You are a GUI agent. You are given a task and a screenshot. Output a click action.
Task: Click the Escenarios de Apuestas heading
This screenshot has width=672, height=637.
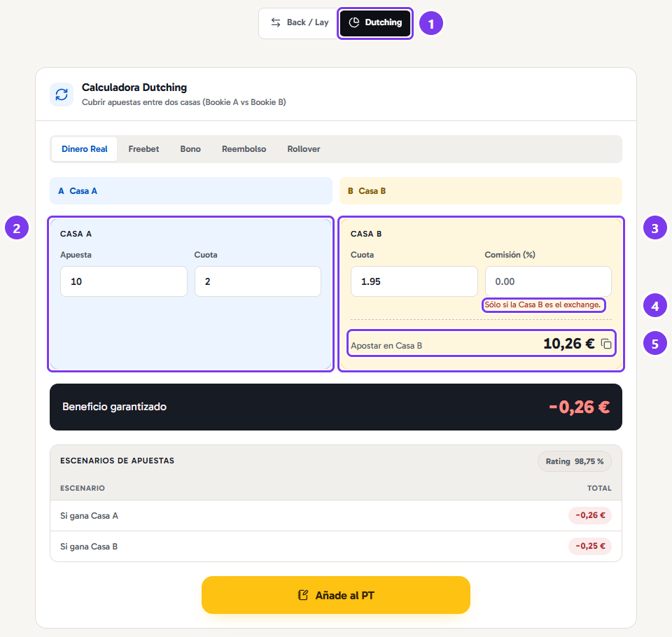117,461
